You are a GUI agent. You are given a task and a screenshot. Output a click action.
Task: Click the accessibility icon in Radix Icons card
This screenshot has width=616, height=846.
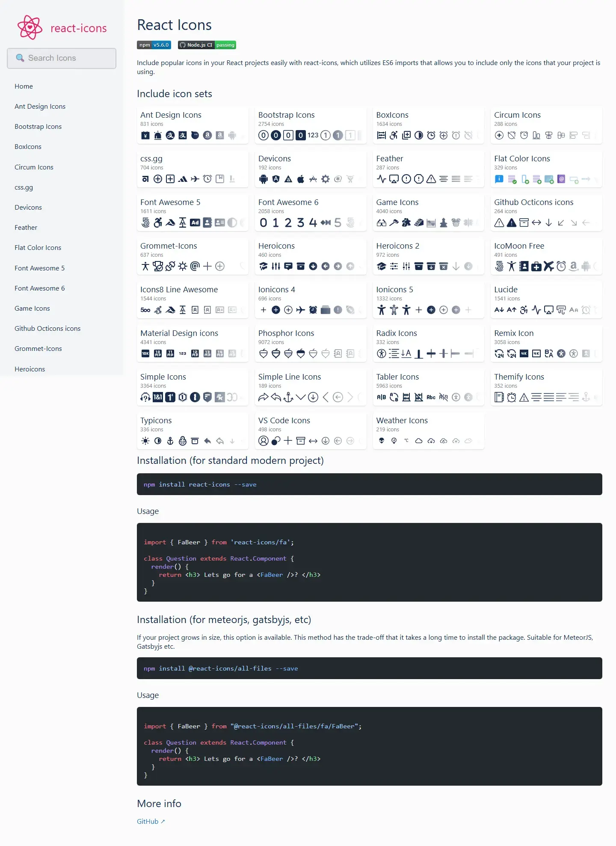click(382, 353)
